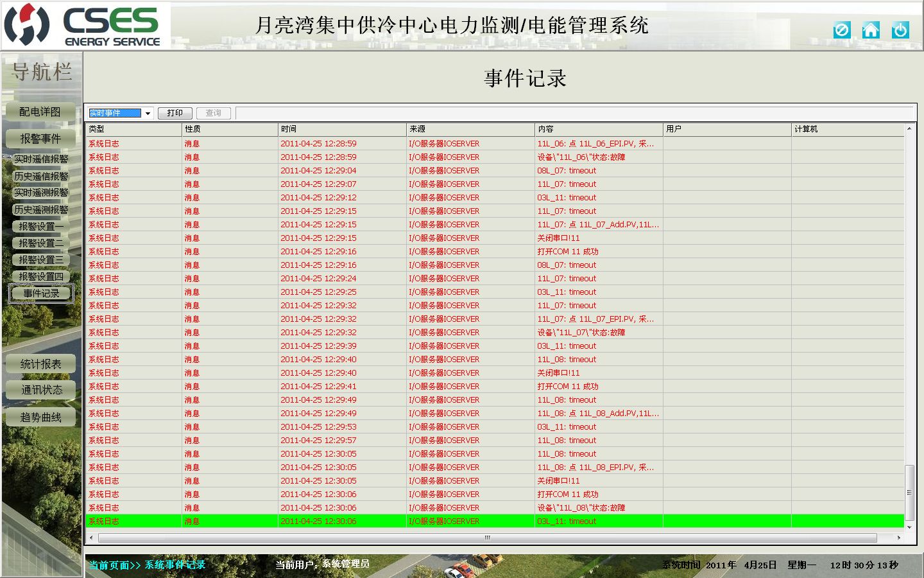Select 事件记录 in the sidebar
Screen dimensions: 924x578
pyautogui.click(x=42, y=293)
